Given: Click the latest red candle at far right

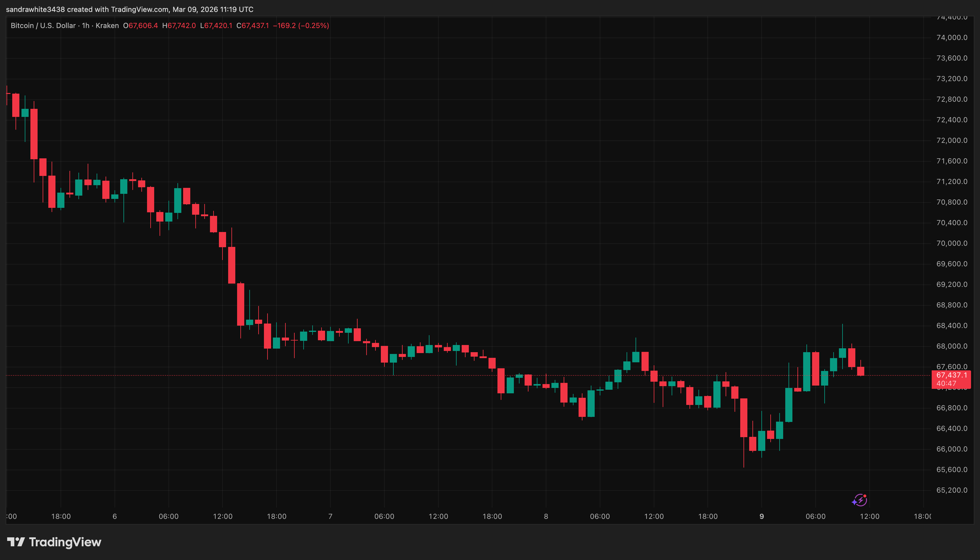Looking at the screenshot, I should [861, 371].
